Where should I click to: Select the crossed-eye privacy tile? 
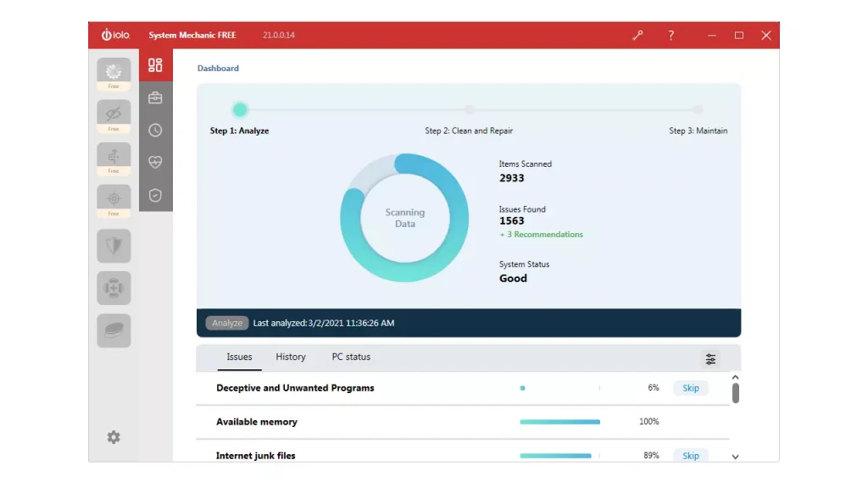114,116
